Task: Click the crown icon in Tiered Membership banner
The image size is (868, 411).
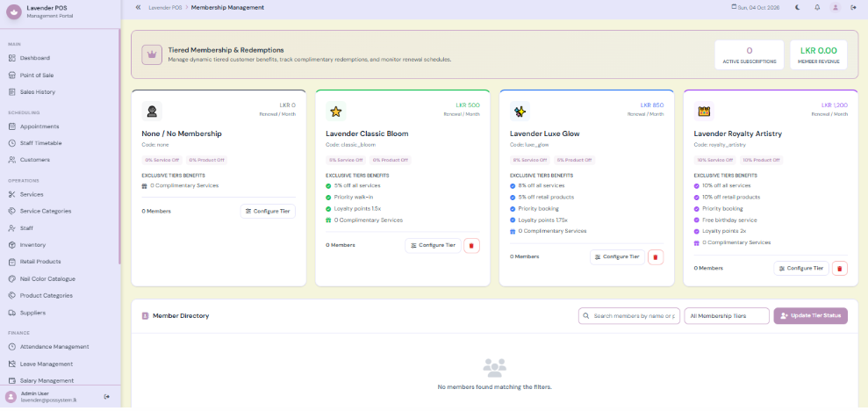Action: coord(152,54)
